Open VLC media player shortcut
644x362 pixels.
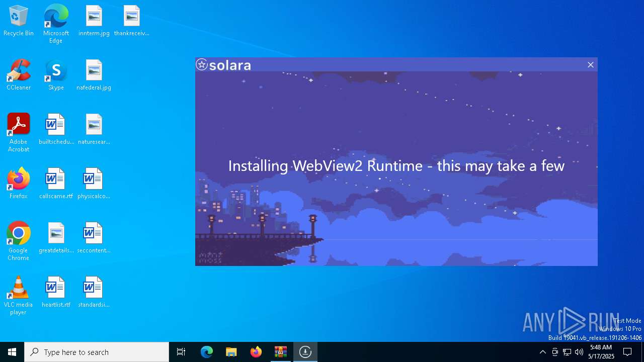pyautogui.click(x=19, y=296)
